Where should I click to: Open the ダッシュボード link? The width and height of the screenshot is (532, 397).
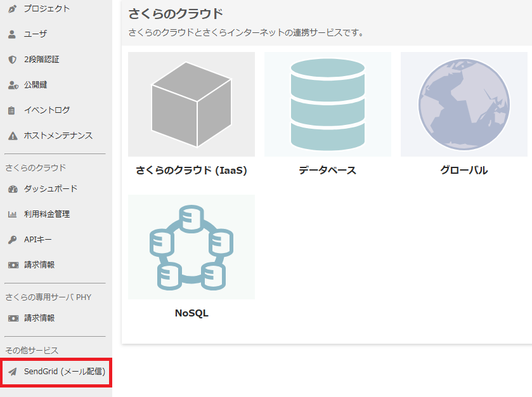tap(51, 188)
